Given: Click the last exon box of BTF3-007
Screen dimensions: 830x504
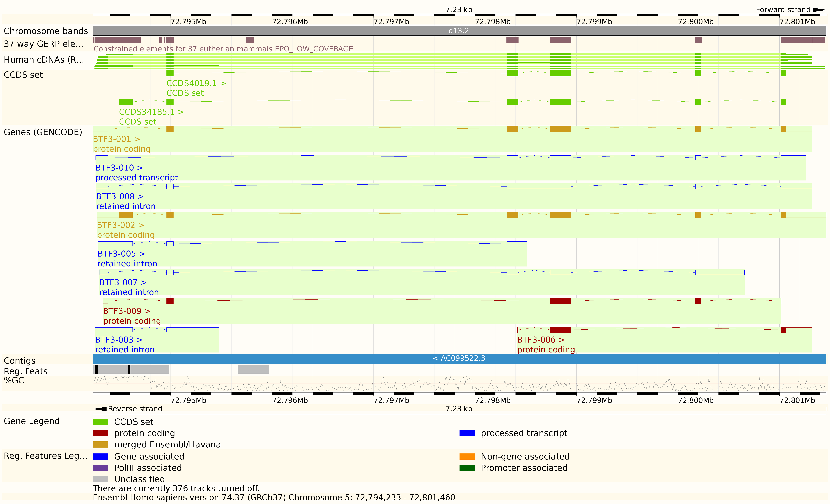Looking at the screenshot, I should pos(720,273).
